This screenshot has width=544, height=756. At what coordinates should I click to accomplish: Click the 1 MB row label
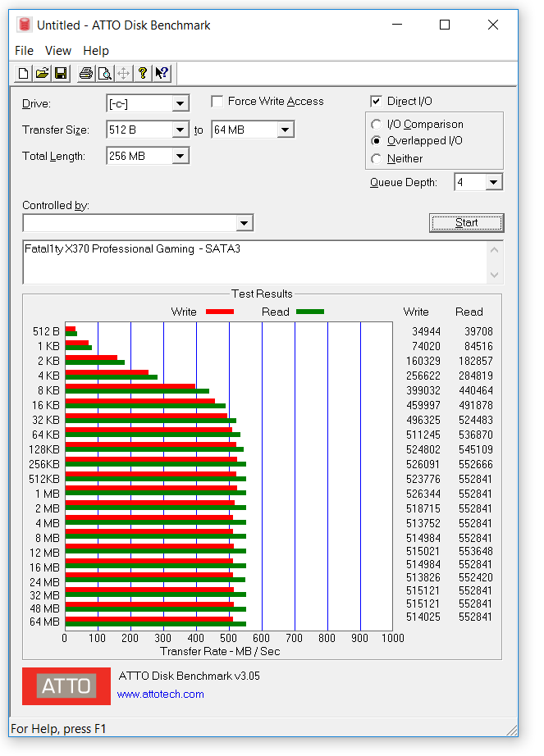pos(48,494)
